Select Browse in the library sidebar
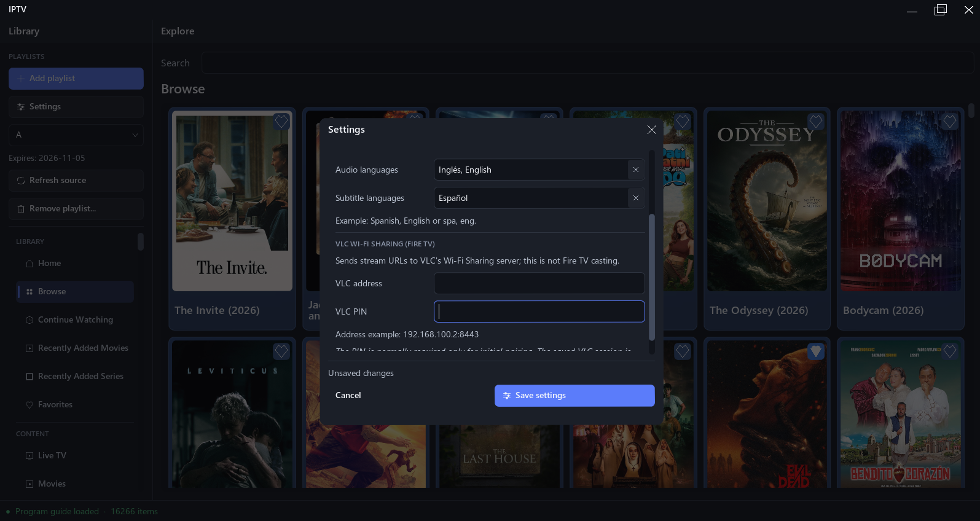 pyautogui.click(x=75, y=291)
